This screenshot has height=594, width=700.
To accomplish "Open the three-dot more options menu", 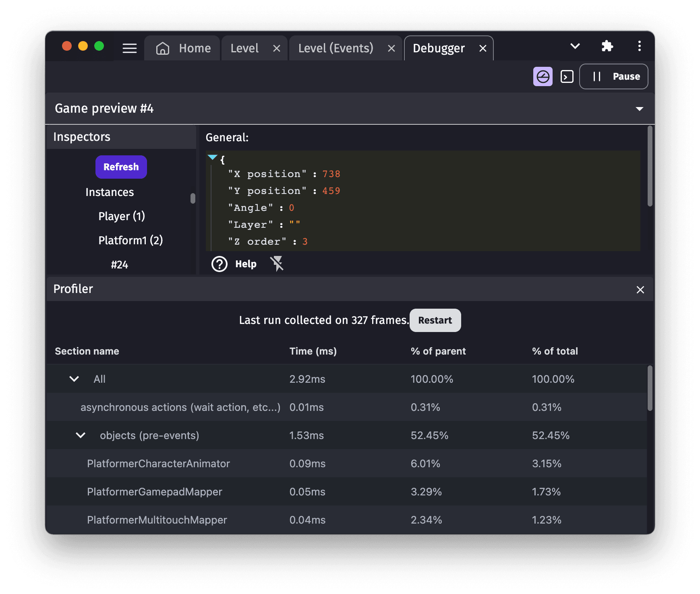I will pos(639,46).
